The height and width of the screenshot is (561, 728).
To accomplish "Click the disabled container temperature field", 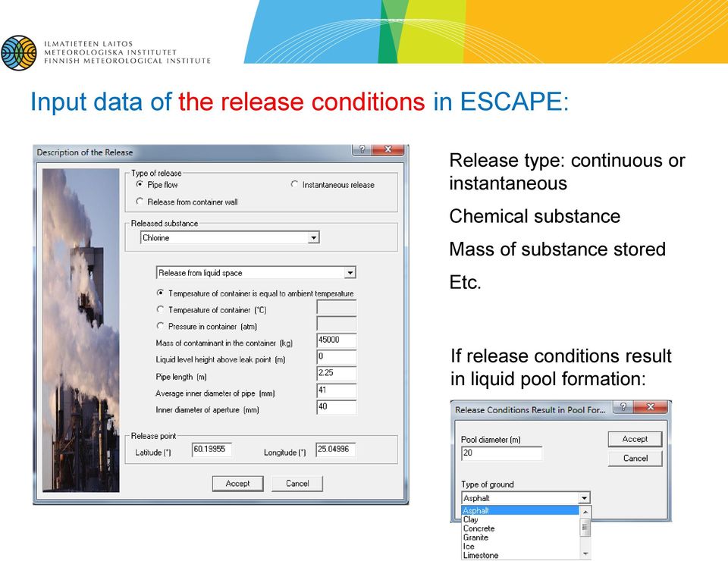I will (x=337, y=307).
